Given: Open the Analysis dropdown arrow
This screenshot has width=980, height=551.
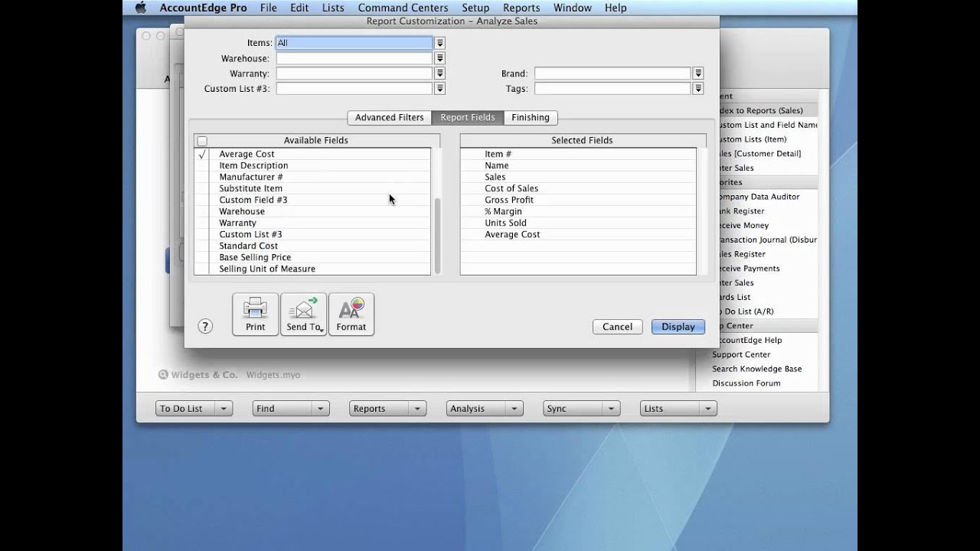Looking at the screenshot, I should (x=515, y=409).
